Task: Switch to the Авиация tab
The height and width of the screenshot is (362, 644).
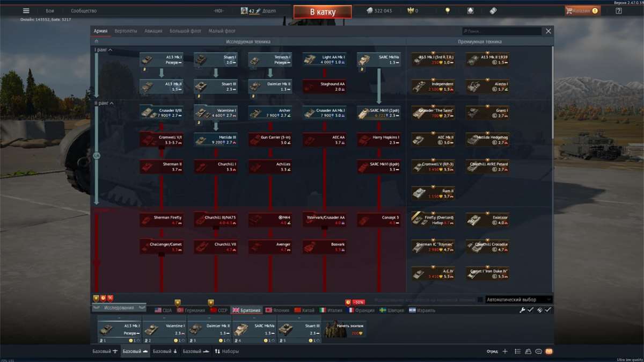Action: pos(153,31)
